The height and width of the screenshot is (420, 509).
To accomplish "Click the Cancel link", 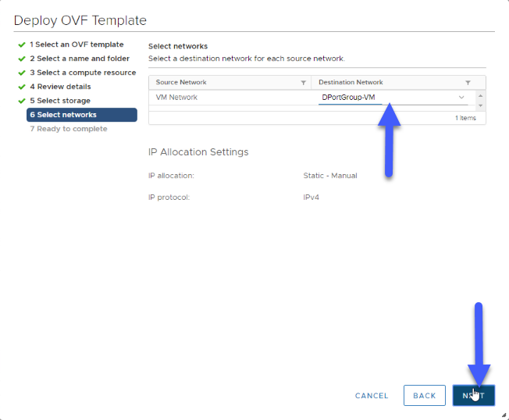I will click(x=372, y=396).
